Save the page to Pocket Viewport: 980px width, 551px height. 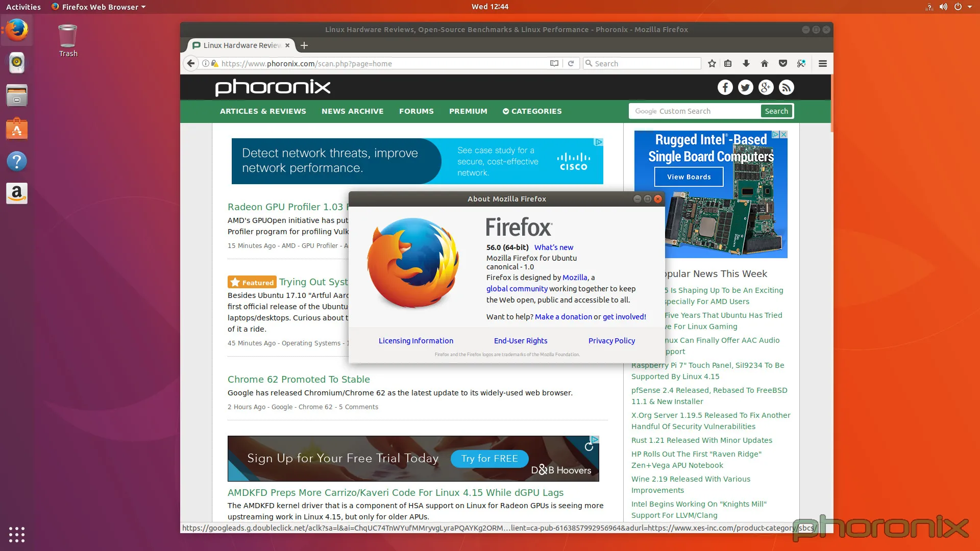(782, 63)
